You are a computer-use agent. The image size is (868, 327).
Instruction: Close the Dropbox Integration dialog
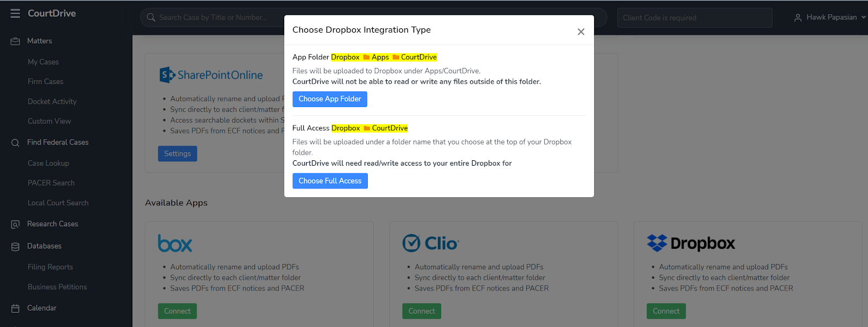(x=581, y=32)
